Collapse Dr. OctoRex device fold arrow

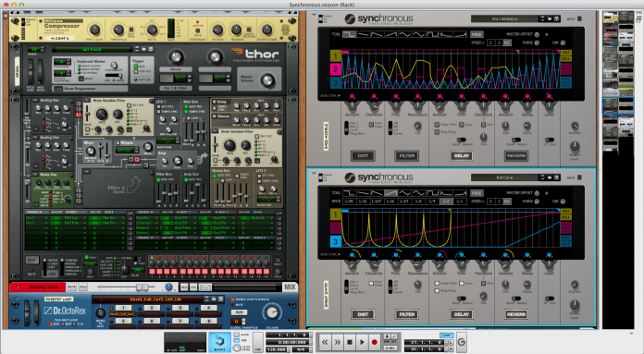17,298
